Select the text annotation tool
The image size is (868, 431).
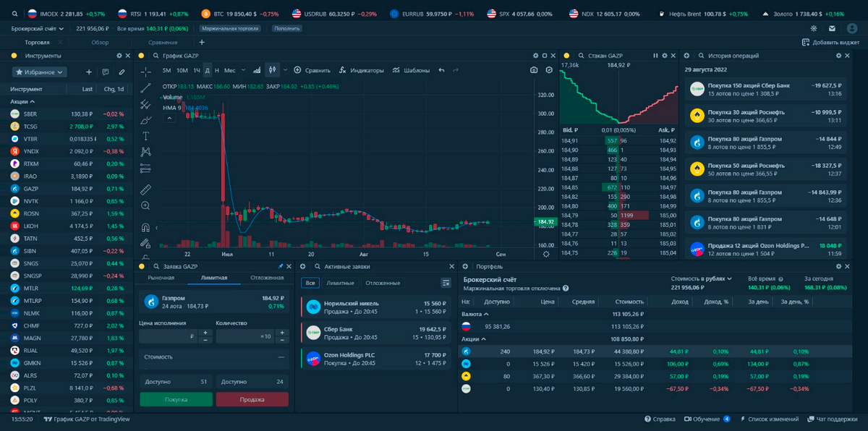pyautogui.click(x=145, y=136)
